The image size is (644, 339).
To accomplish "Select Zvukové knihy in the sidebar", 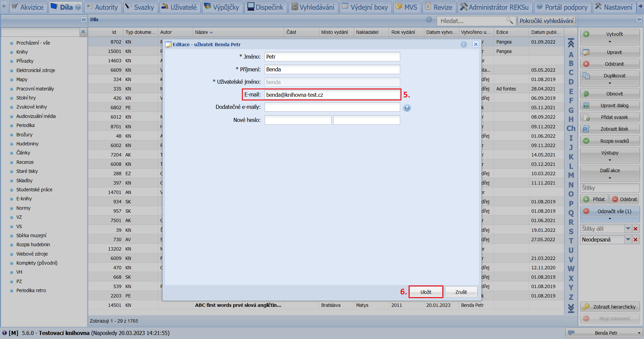I will click(32, 107).
